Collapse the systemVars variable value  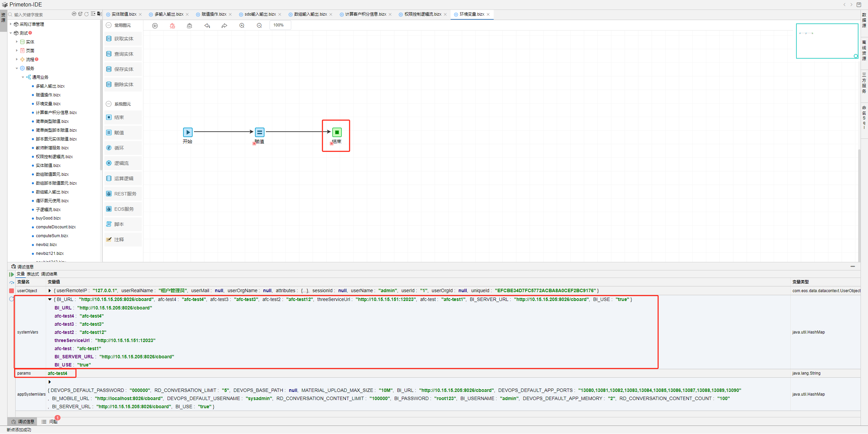click(x=50, y=299)
